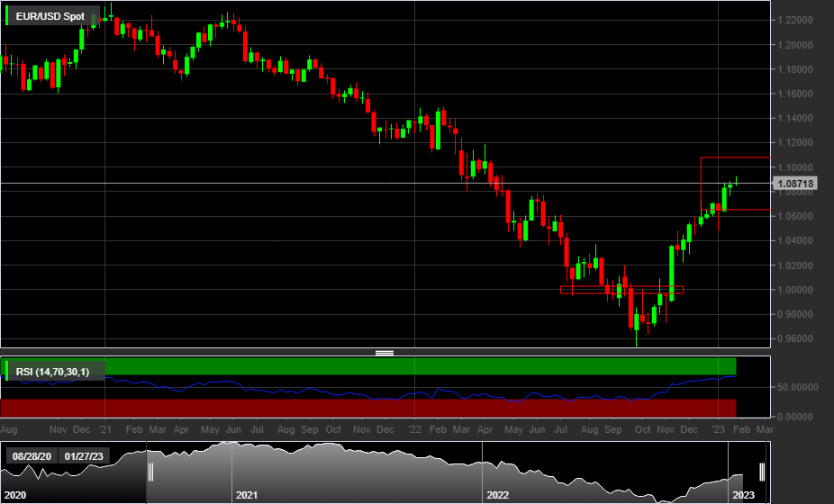Click the 50.00000 RSI axis label
This screenshot has height=504, width=834.
797,387
